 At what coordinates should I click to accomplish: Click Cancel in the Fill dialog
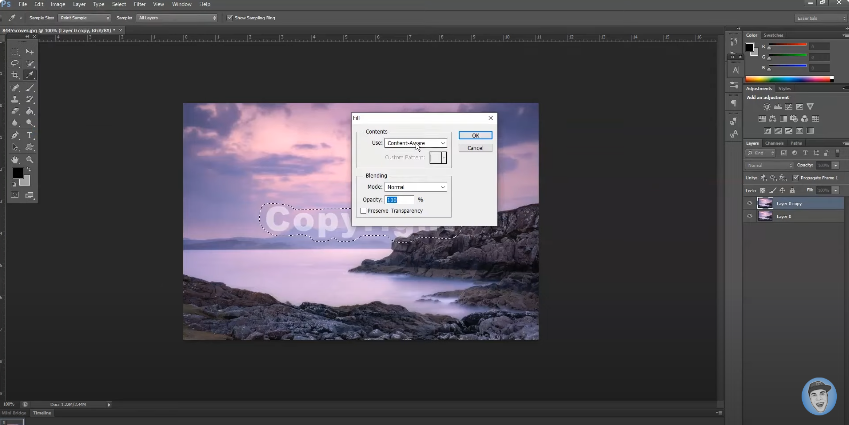[475, 148]
